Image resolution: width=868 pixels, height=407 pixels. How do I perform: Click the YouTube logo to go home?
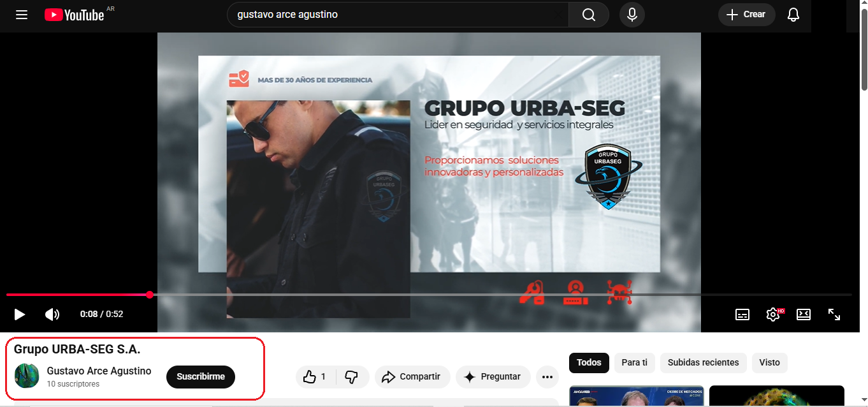click(x=75, y=15)
